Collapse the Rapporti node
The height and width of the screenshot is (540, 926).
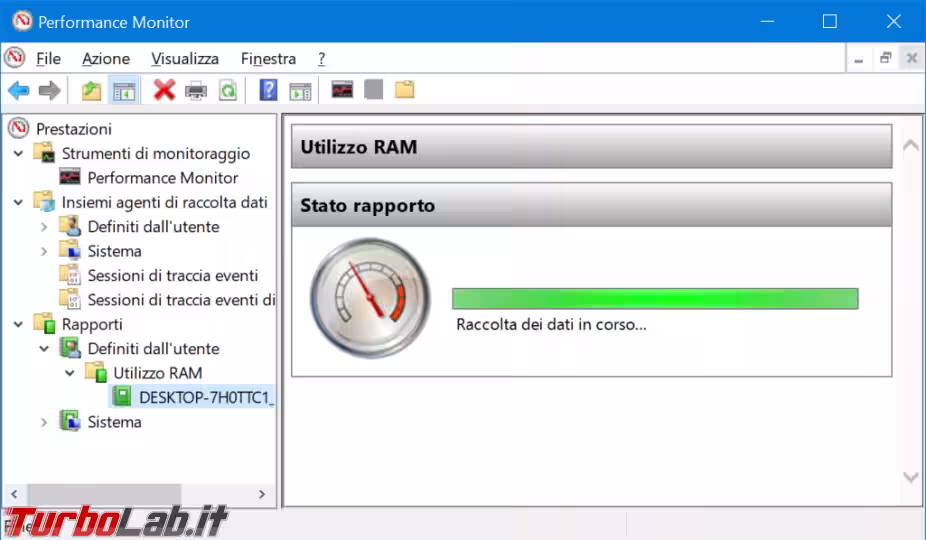coord(18,324)
